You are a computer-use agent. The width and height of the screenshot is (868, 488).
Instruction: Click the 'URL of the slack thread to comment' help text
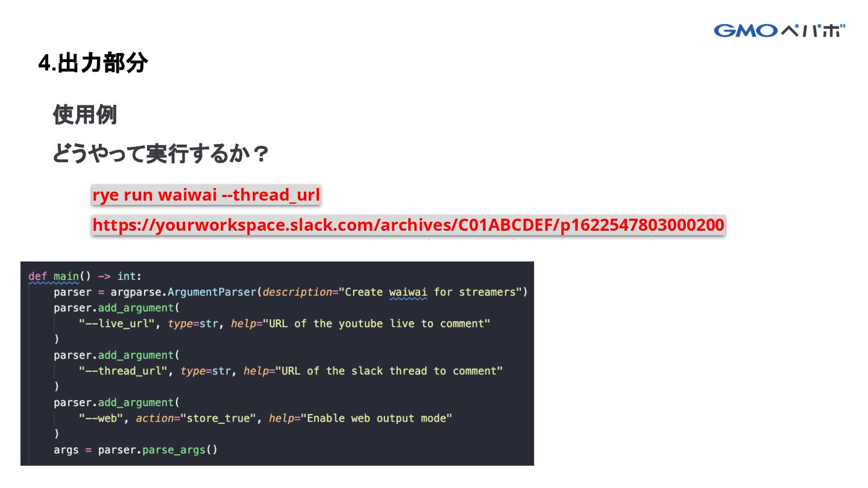click(389, 371)
